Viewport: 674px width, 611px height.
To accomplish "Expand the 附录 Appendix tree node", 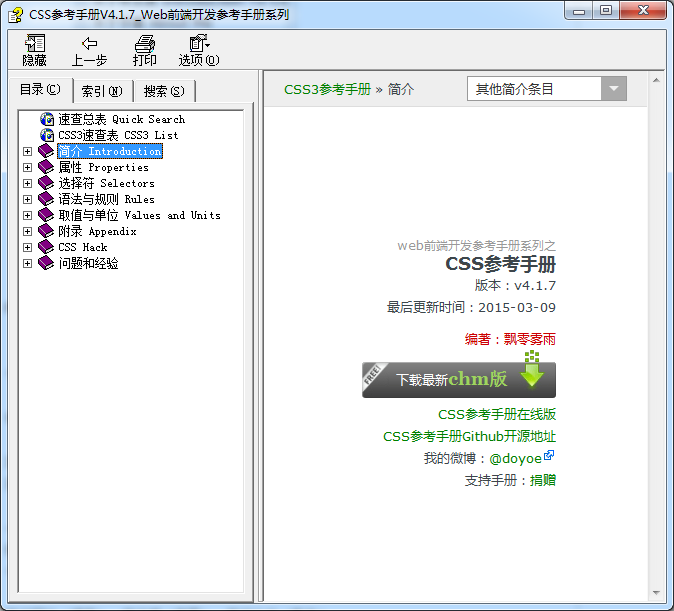I will click(x=28, y=231).
